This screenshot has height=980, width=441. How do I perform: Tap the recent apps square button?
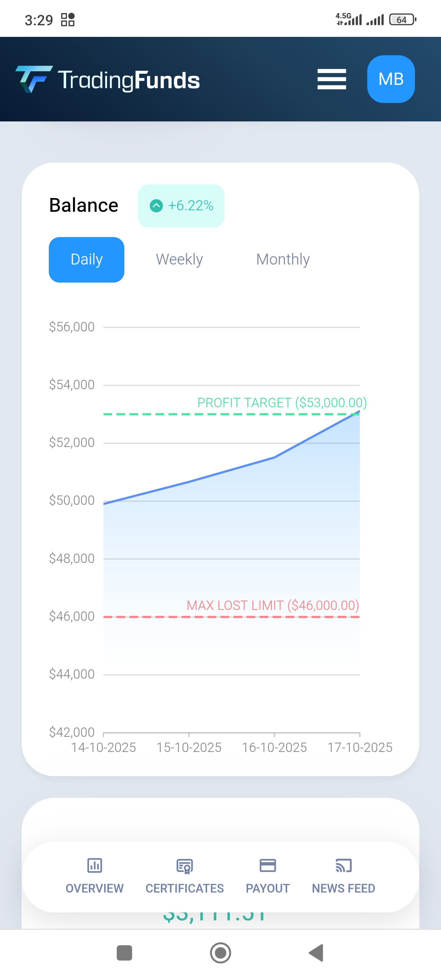coord(124,953)
